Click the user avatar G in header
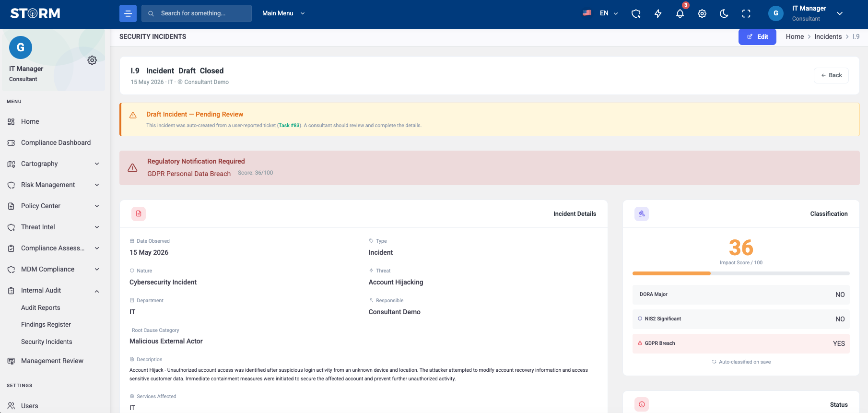 (x=776, y=13)
